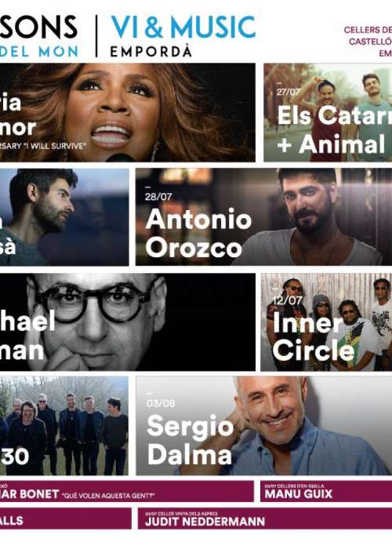Open the Gloria Gaynor concert tile
This screenshot has width=392, height=549.
pyautogui.click(x=127, y=112)
